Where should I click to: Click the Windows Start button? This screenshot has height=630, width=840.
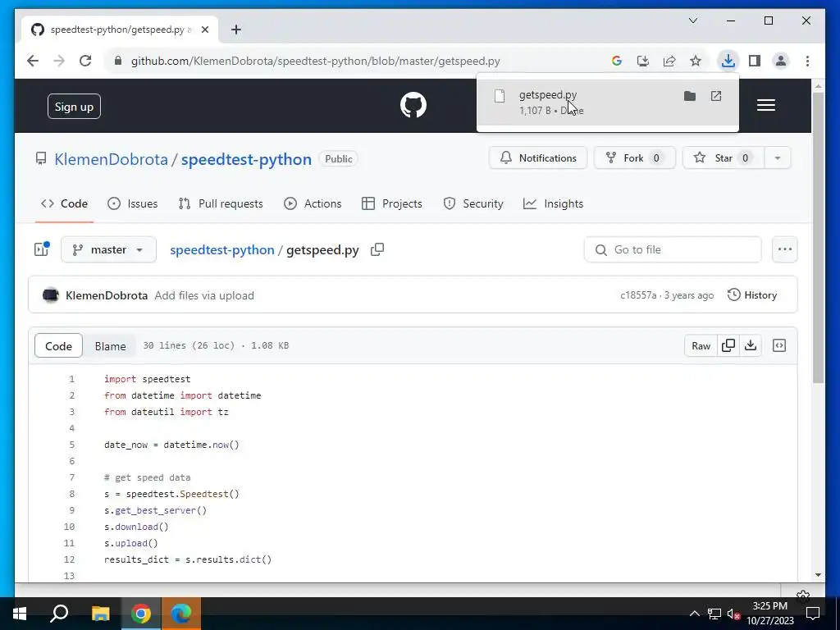pos(20,614)
